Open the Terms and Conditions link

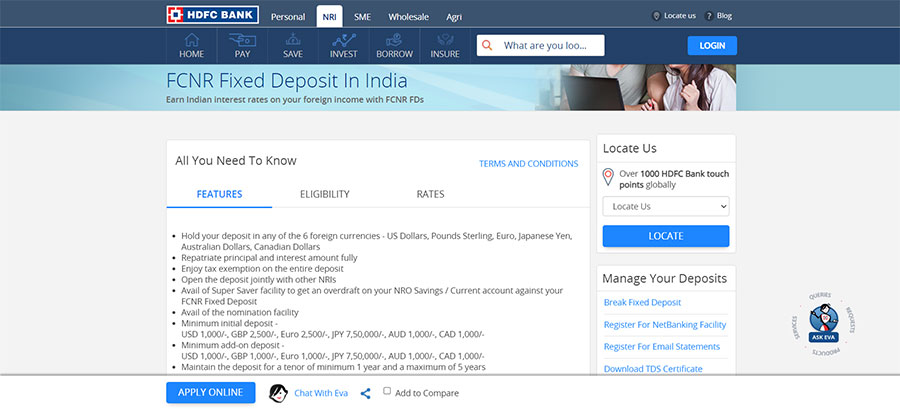pyautogui.click(x=528, y=164)
